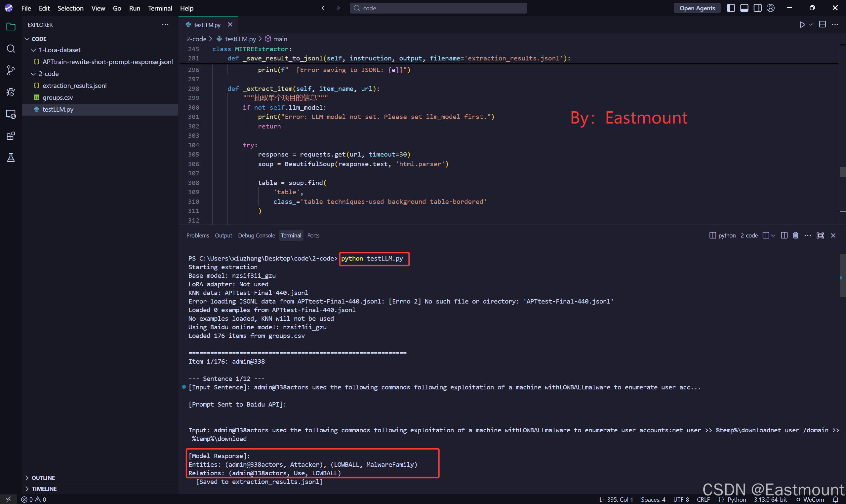Go forward in navigation history
Screen dimensions: 846x504
pos(338,8)
